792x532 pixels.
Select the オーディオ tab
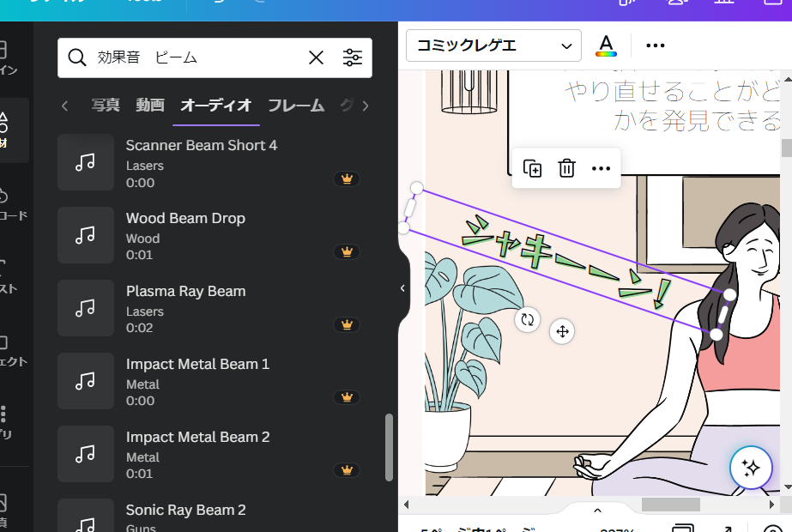point(215,105)
